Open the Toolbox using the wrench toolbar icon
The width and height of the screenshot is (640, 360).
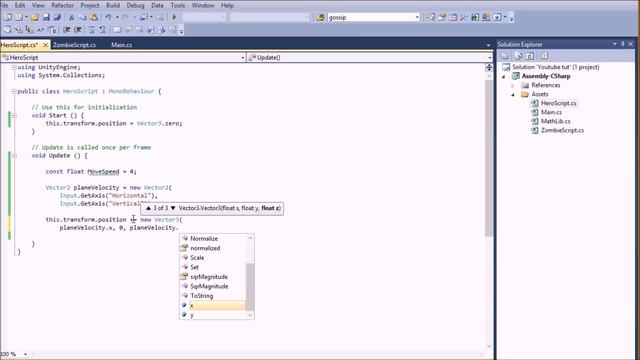pyautogui.click(x=464, y=17)
